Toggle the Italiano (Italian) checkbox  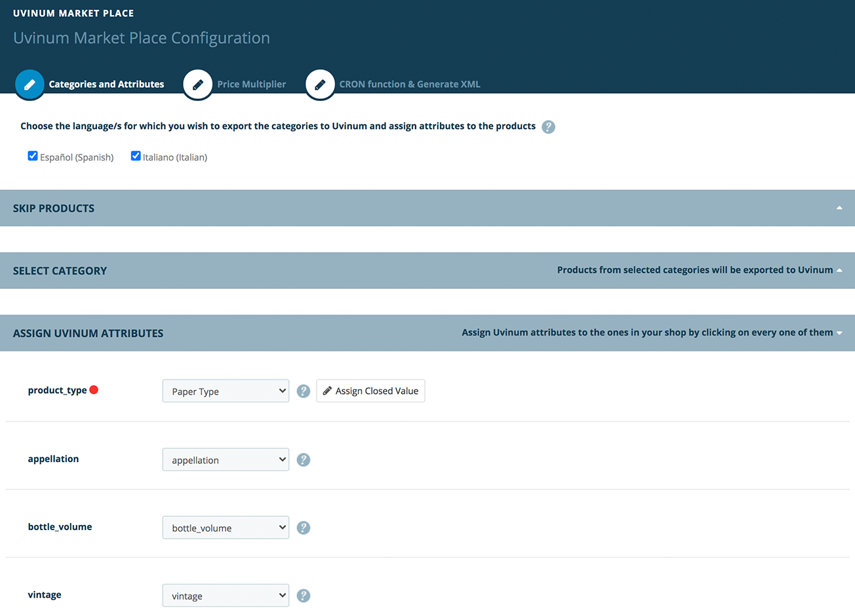(x=136, y=156)
